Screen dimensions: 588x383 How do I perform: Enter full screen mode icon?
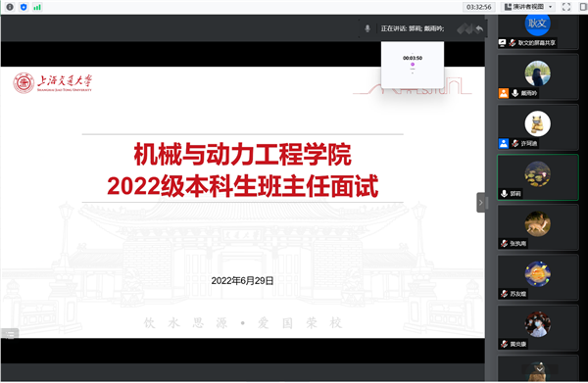(x=566, y=7)
